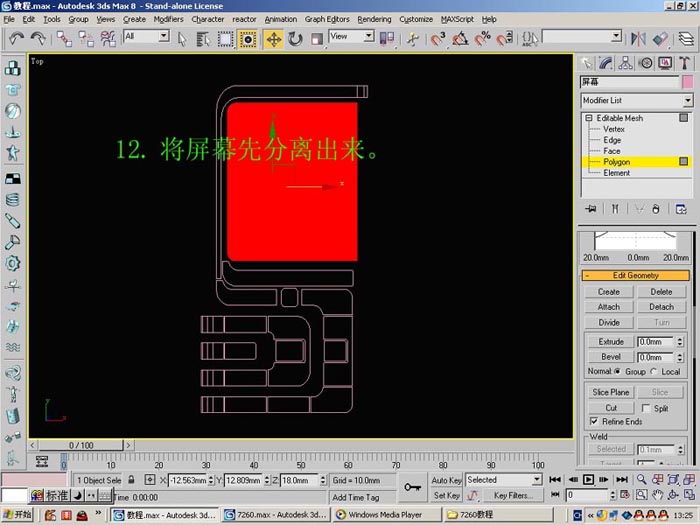Viewport: 700px width, 525px height.
Task: Switch to Modify command panel tab
Action: (x=606, y=63)
